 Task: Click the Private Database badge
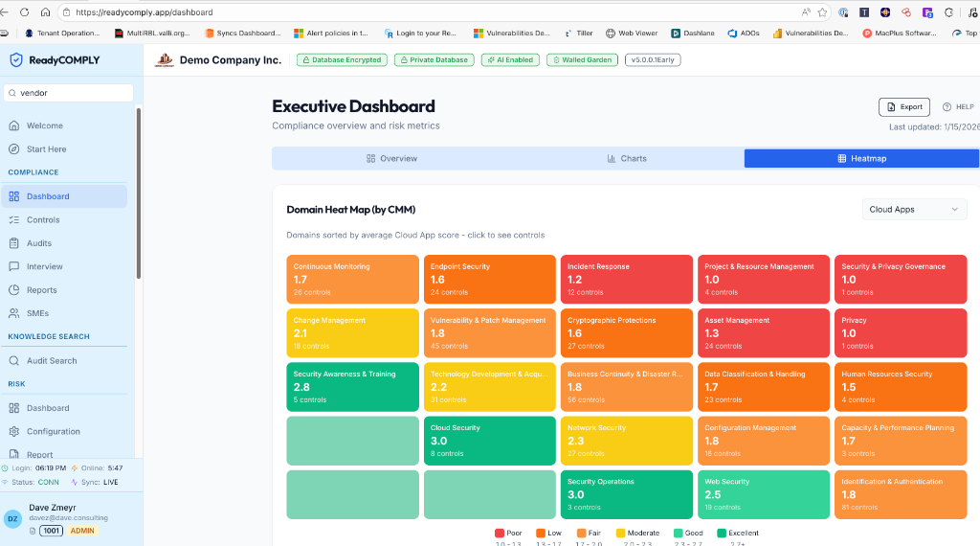point(434,60)
